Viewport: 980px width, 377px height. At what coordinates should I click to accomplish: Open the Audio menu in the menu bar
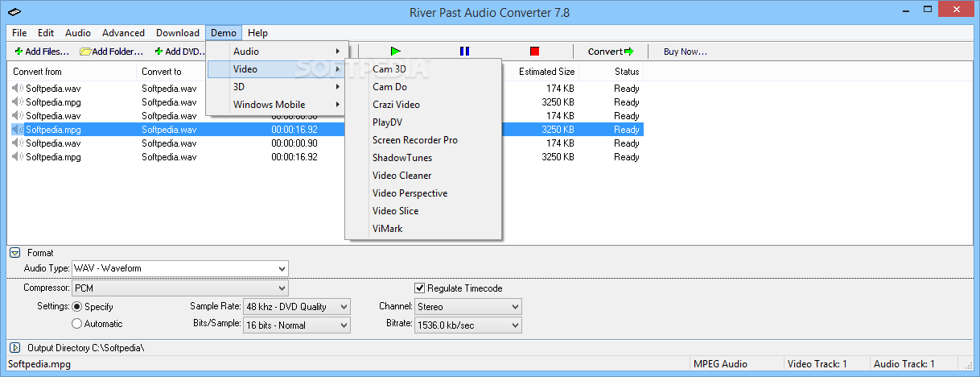(78, 33)
